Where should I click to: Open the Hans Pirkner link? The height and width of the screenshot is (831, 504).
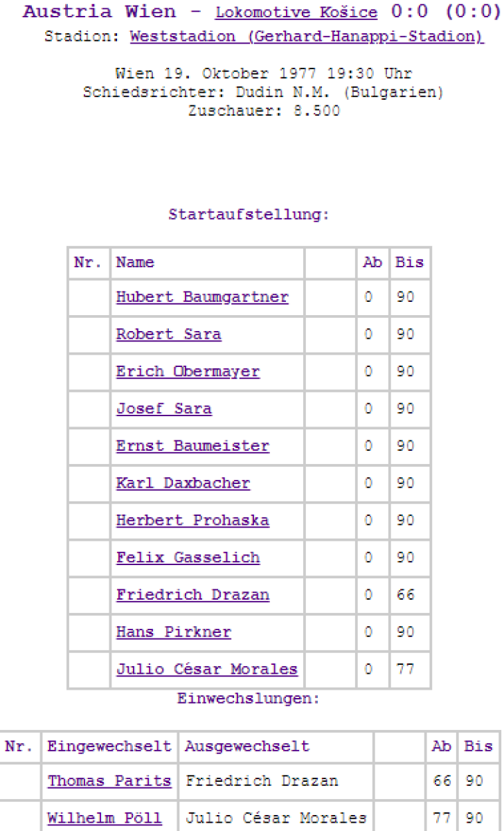(173, 632)
